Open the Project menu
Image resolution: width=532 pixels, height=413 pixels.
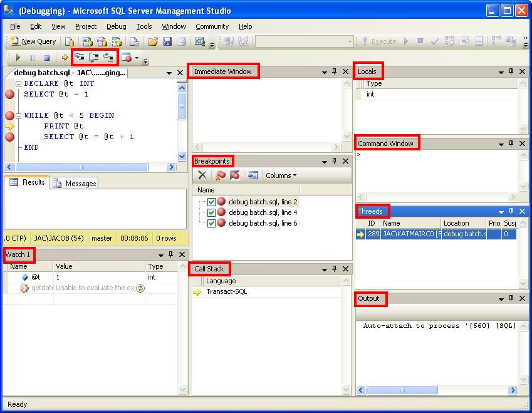86,26
